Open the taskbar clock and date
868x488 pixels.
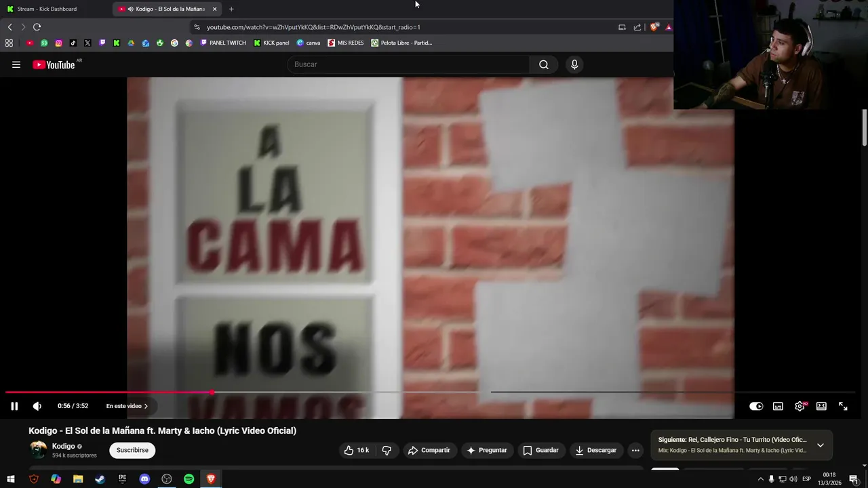829,479
